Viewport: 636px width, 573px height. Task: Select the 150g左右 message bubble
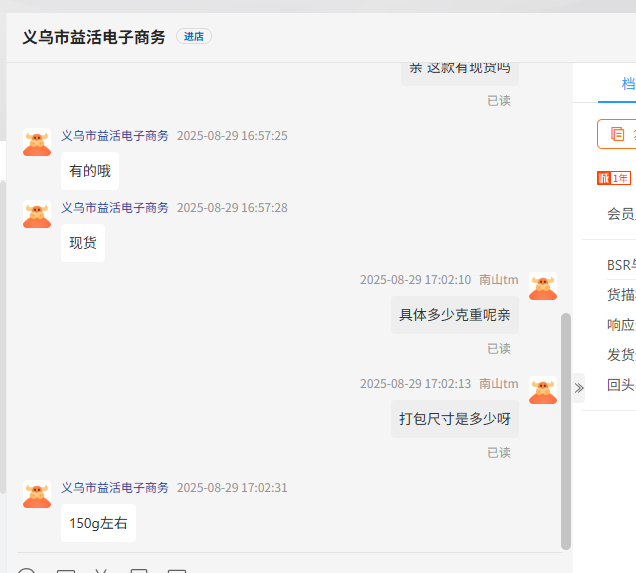tap(98, 523)
